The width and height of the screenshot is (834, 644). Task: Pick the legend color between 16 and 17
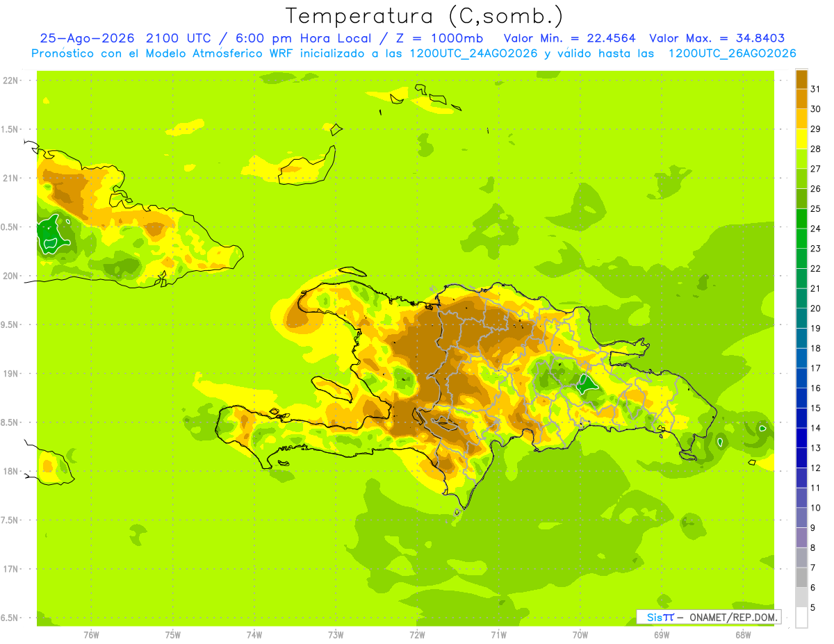click(801, 378)
